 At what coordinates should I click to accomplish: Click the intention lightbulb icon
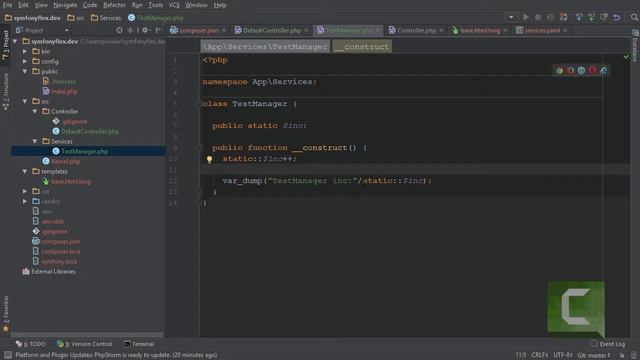209,159
